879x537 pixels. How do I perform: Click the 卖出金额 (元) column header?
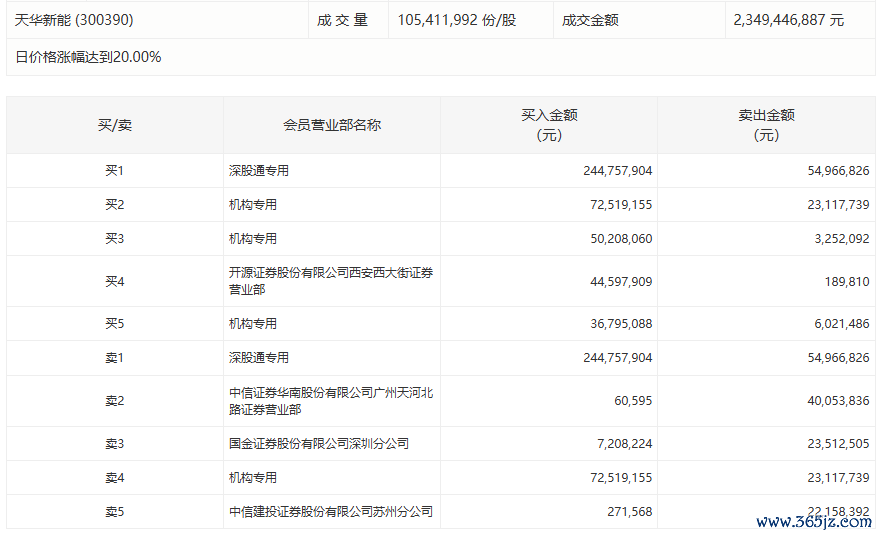[766, 125]
